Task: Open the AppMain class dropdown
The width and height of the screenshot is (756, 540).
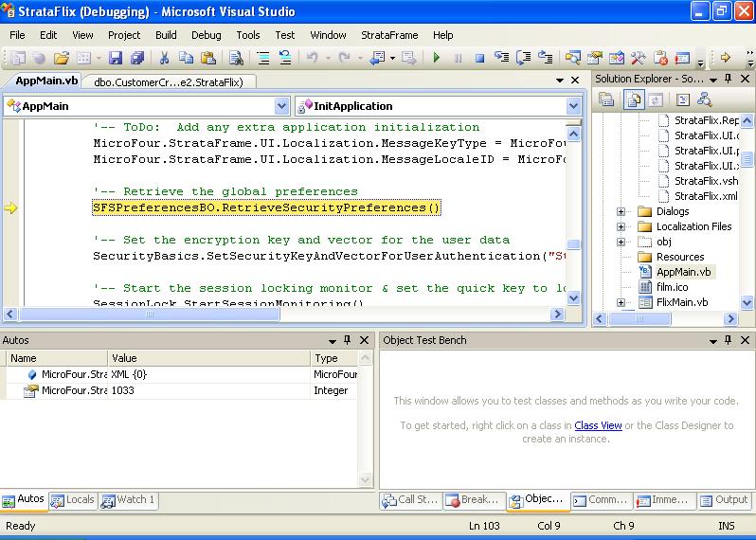Action: (280, 106)
